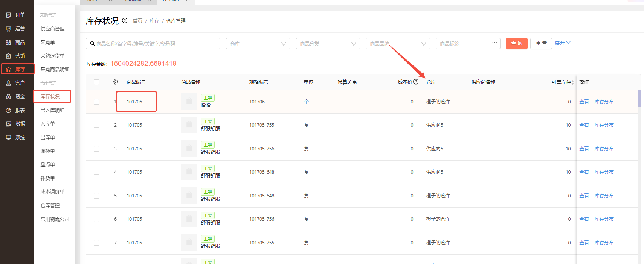Image resolution: width=644 pixels, height=264 pixels.
Task: Click ellipsis icon in 商品标签 field
Action: pyautogui.click(x=494, y=43)
